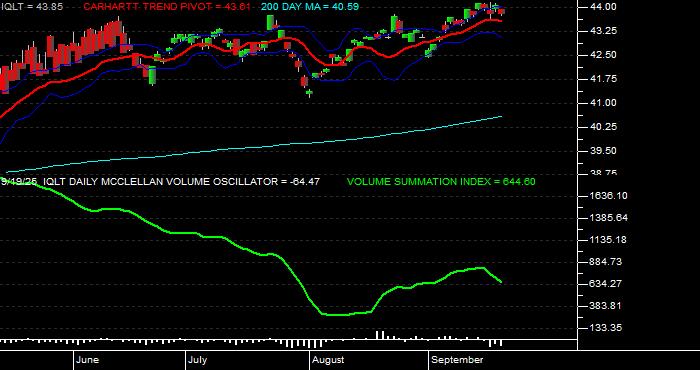
Task: Click the latest point of the green summation line
Action: (501, 282)
